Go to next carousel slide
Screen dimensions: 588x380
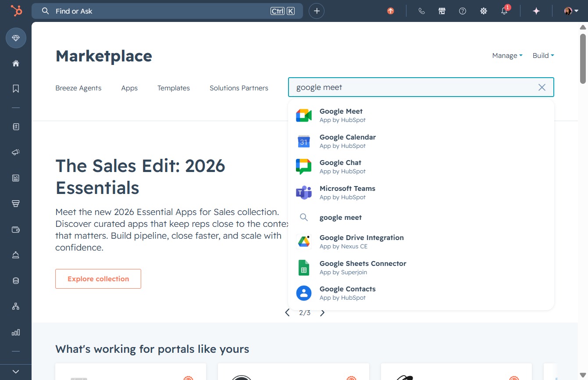click(x=323, y=313)
